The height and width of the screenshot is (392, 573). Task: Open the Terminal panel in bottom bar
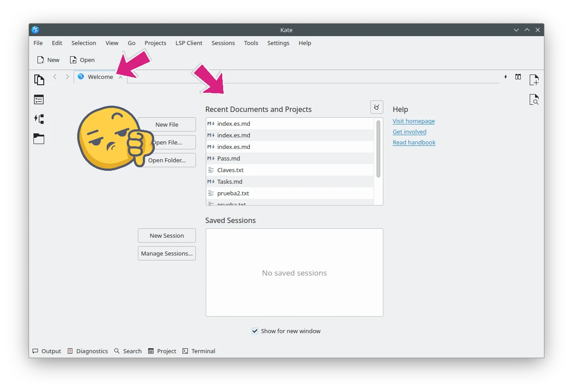199,351
